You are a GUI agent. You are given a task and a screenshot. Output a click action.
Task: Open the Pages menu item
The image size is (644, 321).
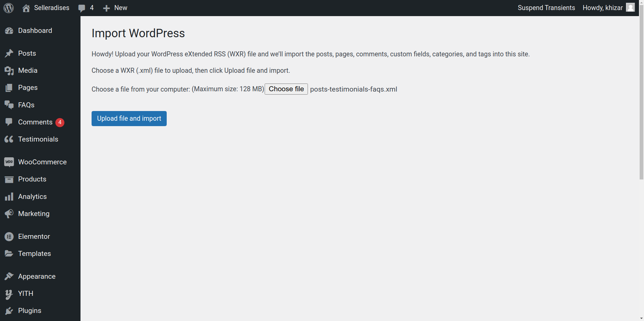pos(28,88)
